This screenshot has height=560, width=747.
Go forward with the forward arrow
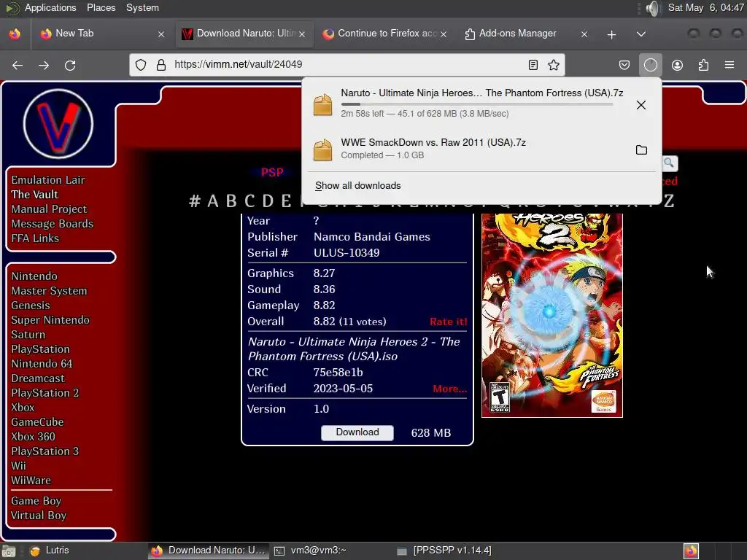[x=44, y=65]
